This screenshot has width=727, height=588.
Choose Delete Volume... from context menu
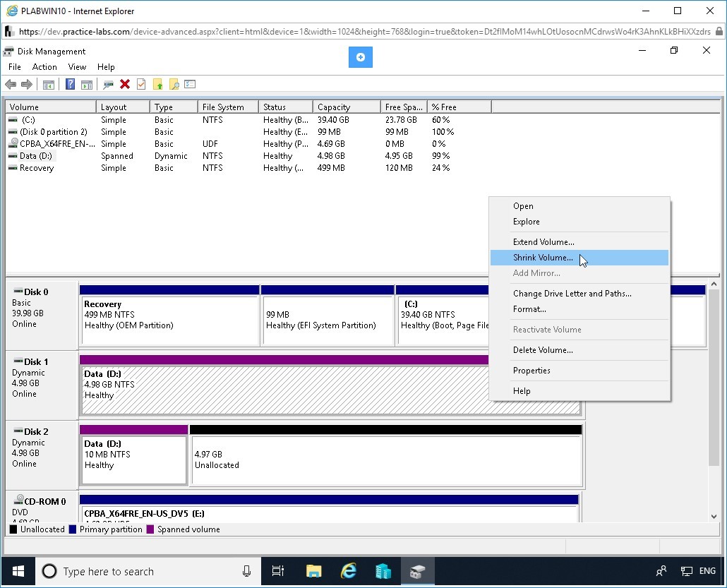[x=579, y=350]
